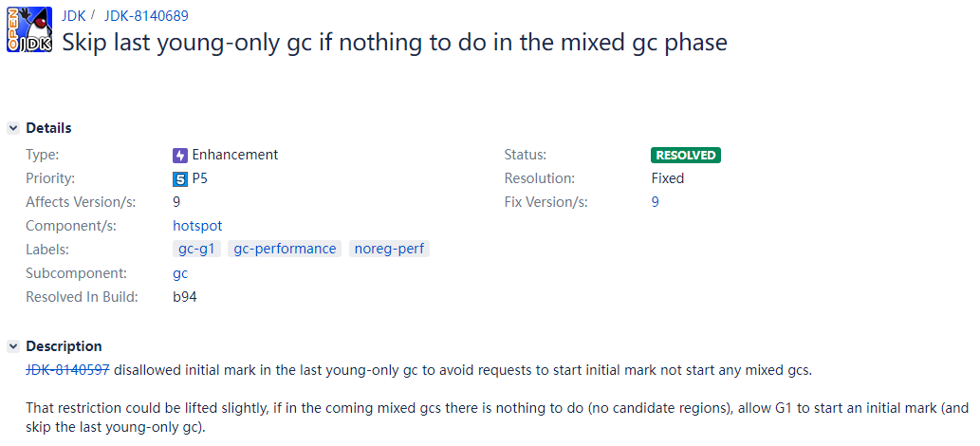Click the Enhancement issue type icon
The image size is (980, 446).
180,155
